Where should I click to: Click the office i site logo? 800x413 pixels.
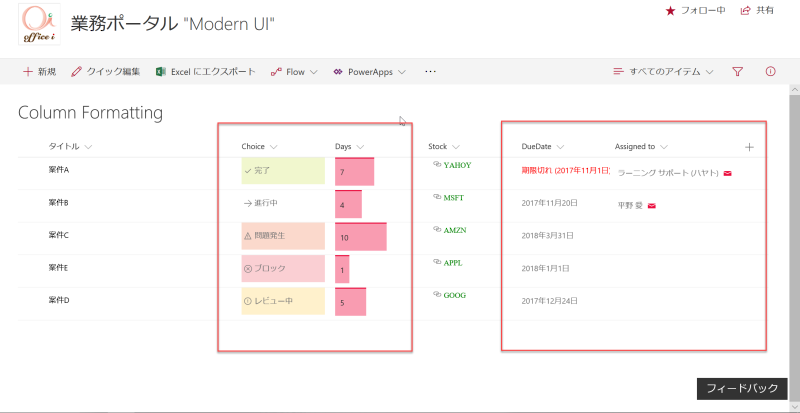coord(39,23)
